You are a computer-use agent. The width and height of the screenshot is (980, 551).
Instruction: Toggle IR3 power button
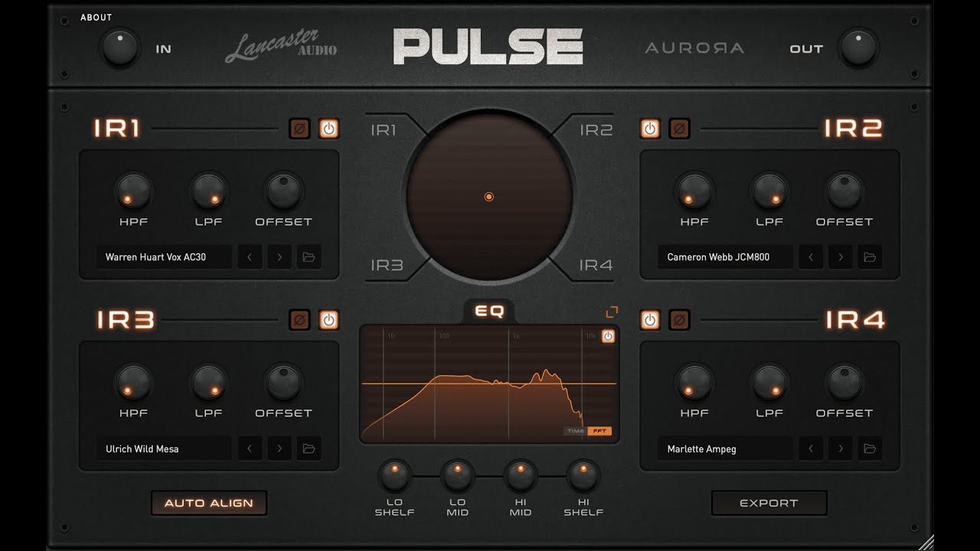point(329,320)
